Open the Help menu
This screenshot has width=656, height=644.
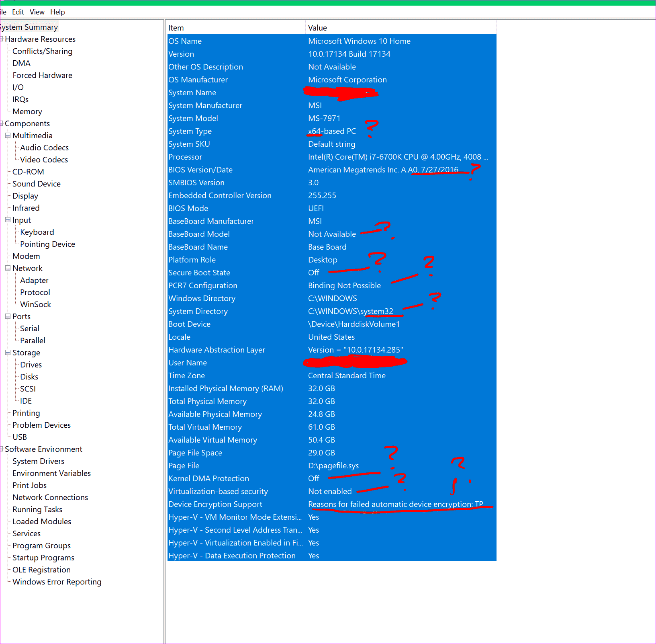pyautogui.click(x=57, y=12)
